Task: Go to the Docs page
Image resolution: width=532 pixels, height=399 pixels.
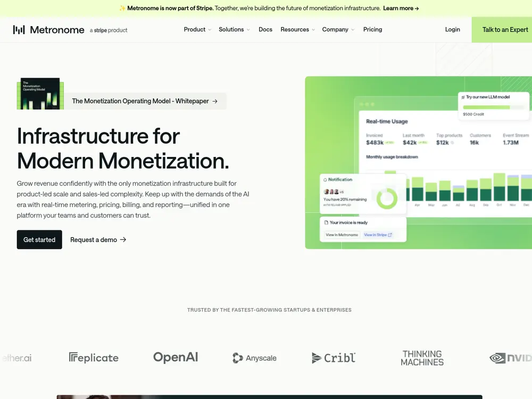Action: tap(265, 29)
